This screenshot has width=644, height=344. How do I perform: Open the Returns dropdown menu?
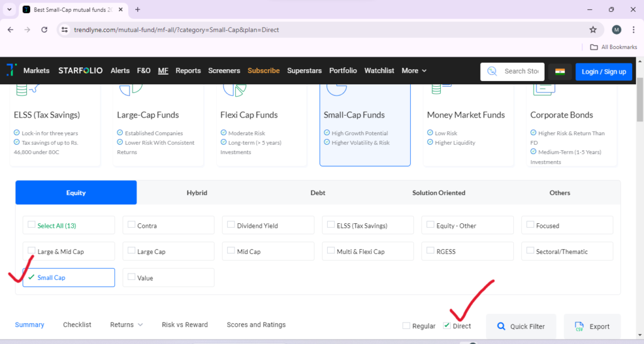coord(126,325)
